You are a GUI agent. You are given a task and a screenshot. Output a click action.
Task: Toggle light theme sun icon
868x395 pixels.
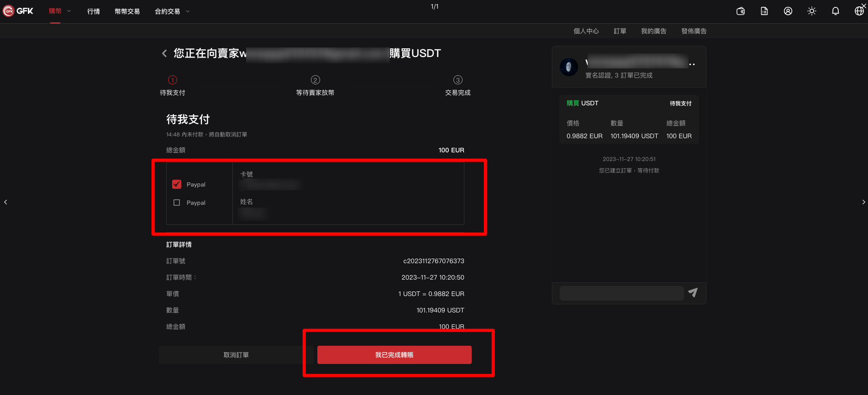coord(812,11)
